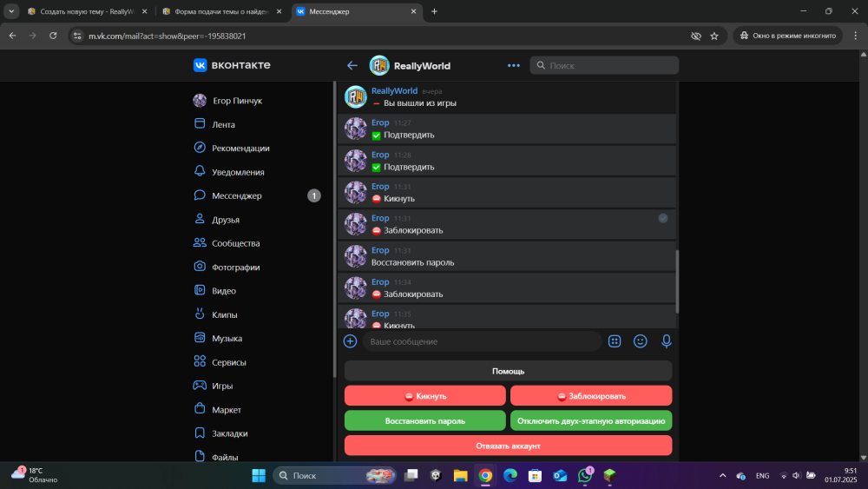Click the Закладки bookmark icon
This screenshot has height=489, width=868.
[x=200, y=433]
